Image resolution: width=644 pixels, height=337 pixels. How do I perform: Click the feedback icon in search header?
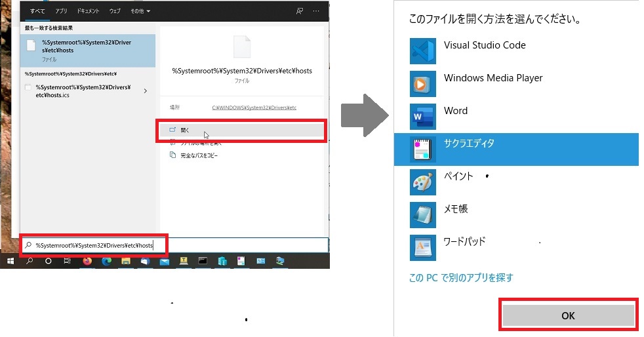click(x=300, y=11)
